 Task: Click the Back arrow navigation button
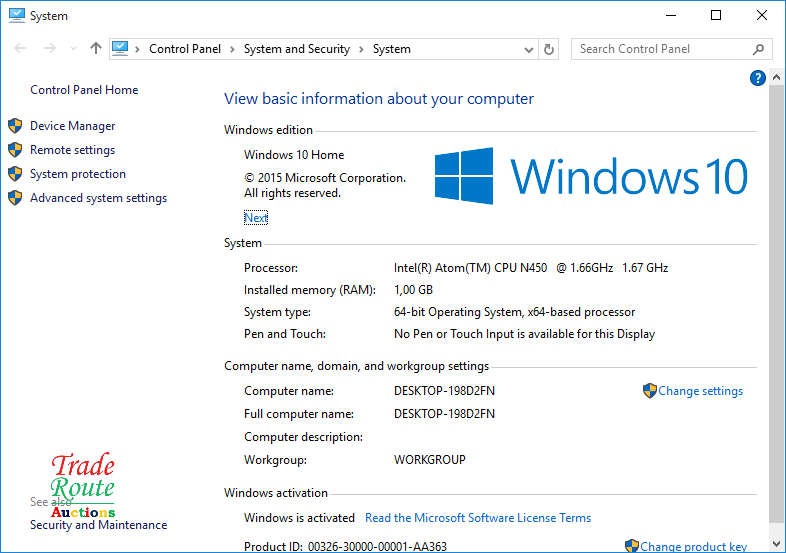click(19, 48)
